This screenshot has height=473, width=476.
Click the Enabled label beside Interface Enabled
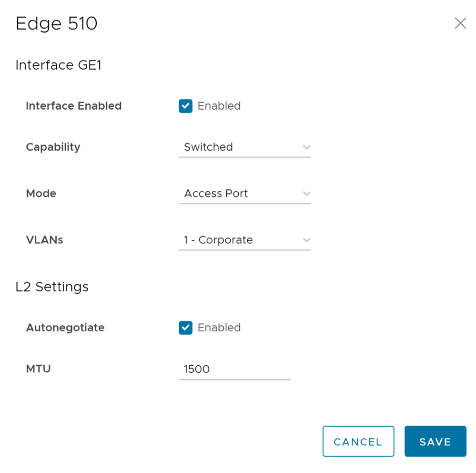(219, 106)
